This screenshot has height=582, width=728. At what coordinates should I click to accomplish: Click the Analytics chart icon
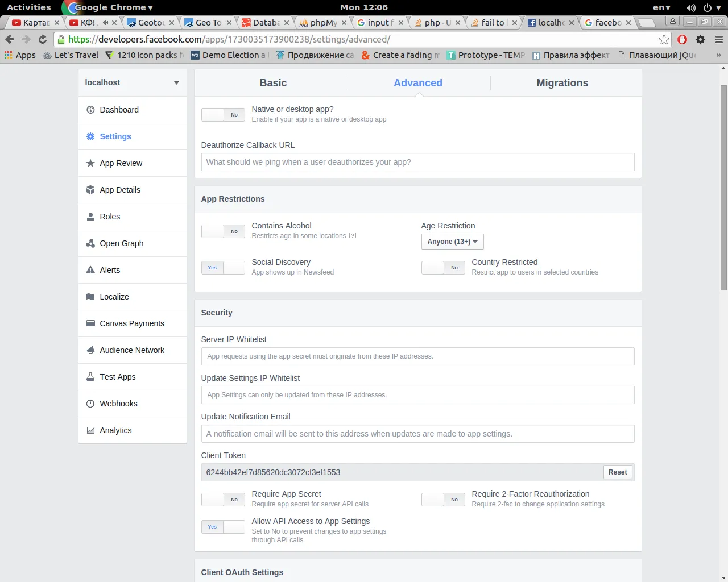90,430
